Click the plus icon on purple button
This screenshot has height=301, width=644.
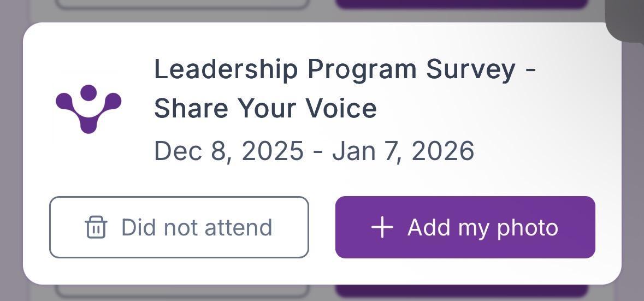[x=382, y=227]
